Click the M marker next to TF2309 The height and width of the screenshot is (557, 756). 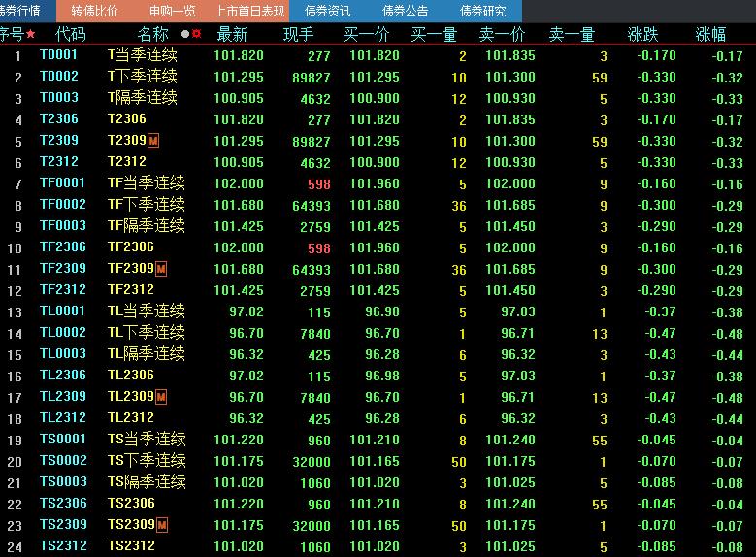[161, 269]
